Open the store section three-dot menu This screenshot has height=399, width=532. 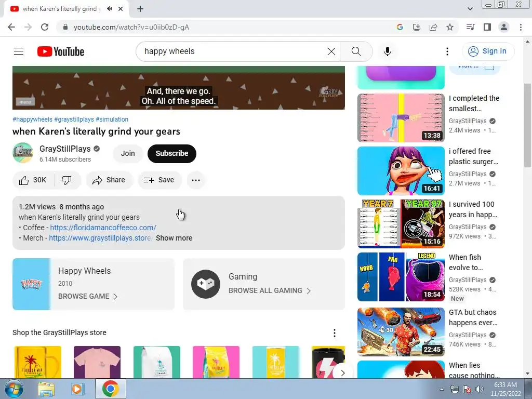click(x=335, y=333)
